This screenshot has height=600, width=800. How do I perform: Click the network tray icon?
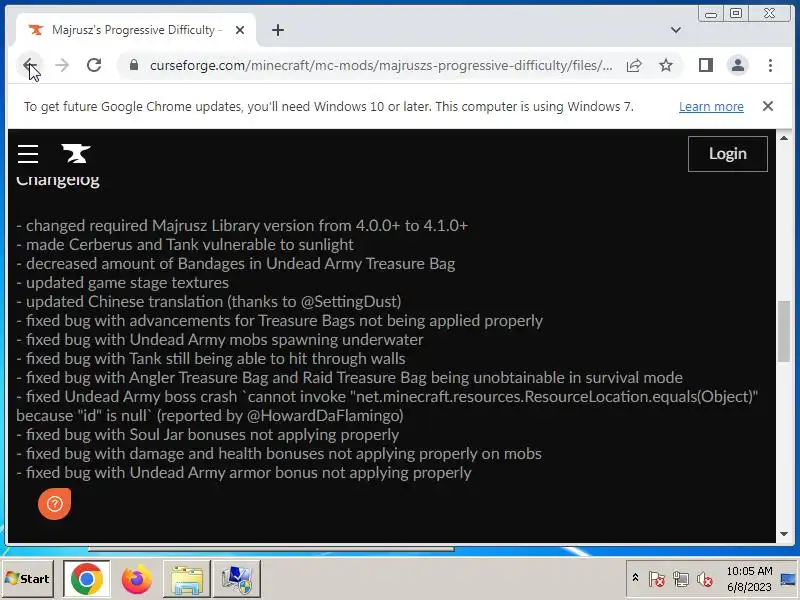[681, 579]
